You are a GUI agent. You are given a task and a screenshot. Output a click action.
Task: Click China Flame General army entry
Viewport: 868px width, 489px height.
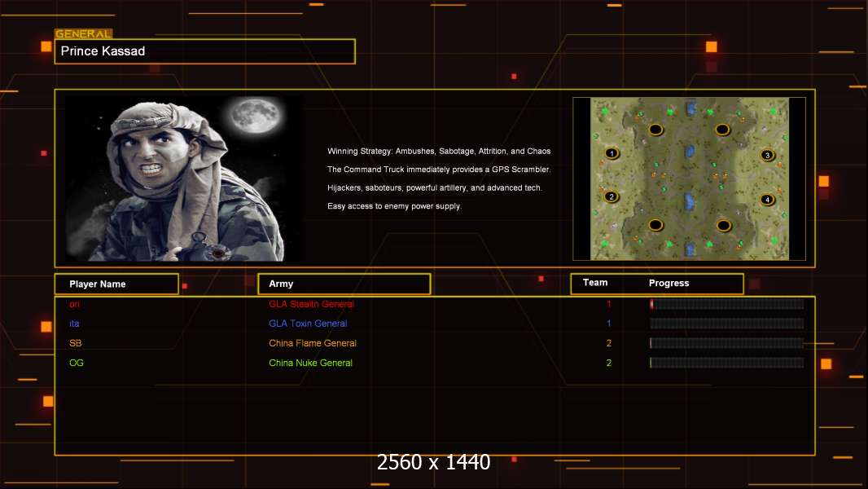[312, 343]
